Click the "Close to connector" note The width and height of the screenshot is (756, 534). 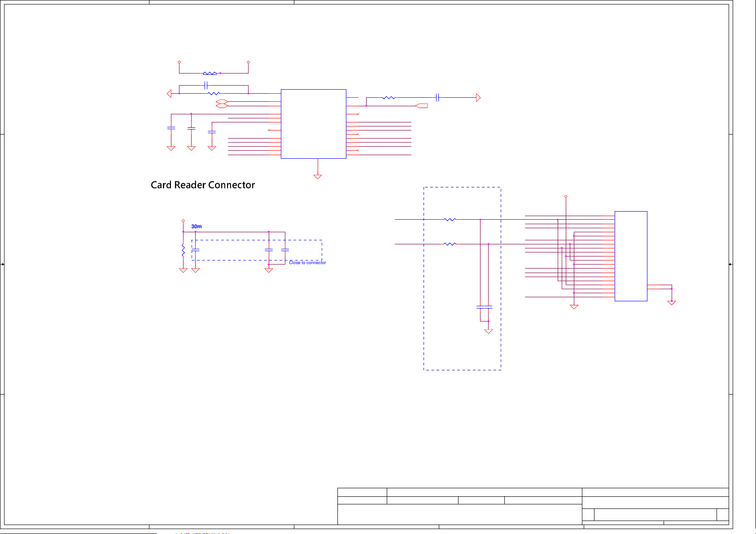coord(307,263)
